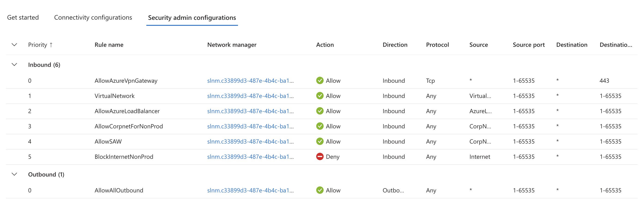
Task: Click the Allow checkmark icon for AllowCorpnetForNonProd
Action: 320,126
